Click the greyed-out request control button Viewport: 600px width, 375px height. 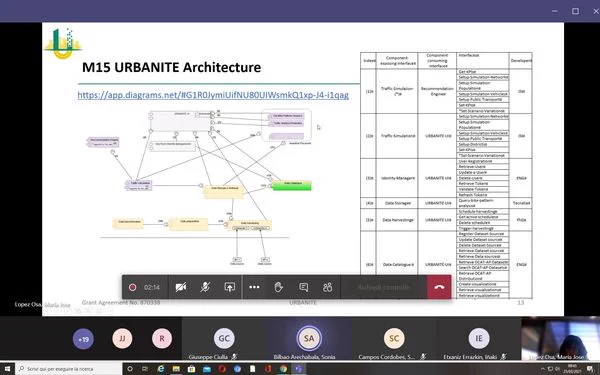pyautogui.click(x=384, y=287)
